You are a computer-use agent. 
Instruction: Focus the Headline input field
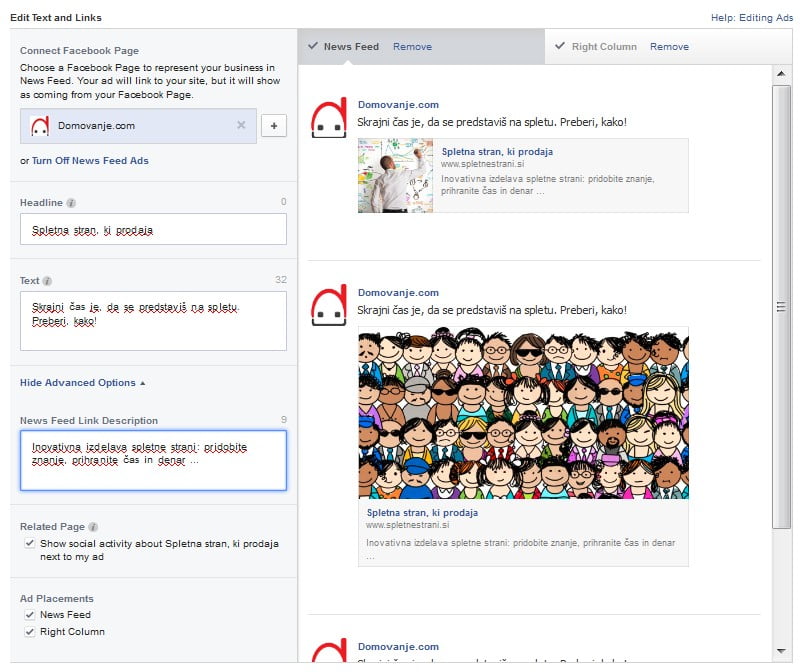click(153, 229)
